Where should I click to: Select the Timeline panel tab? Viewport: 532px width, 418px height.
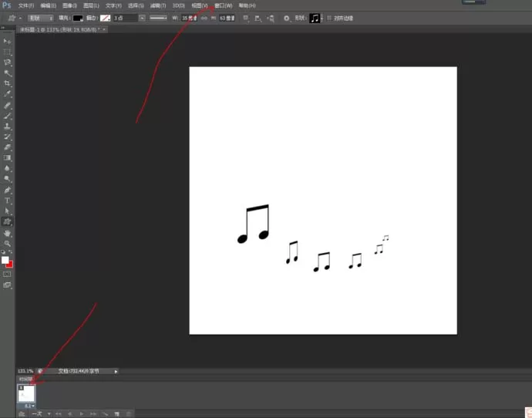25,379
